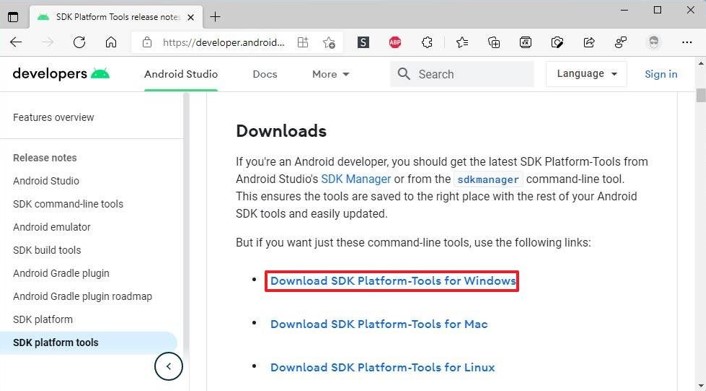
Task: Open Android Gradle plugin page
Action: click(x=61, y=273)
